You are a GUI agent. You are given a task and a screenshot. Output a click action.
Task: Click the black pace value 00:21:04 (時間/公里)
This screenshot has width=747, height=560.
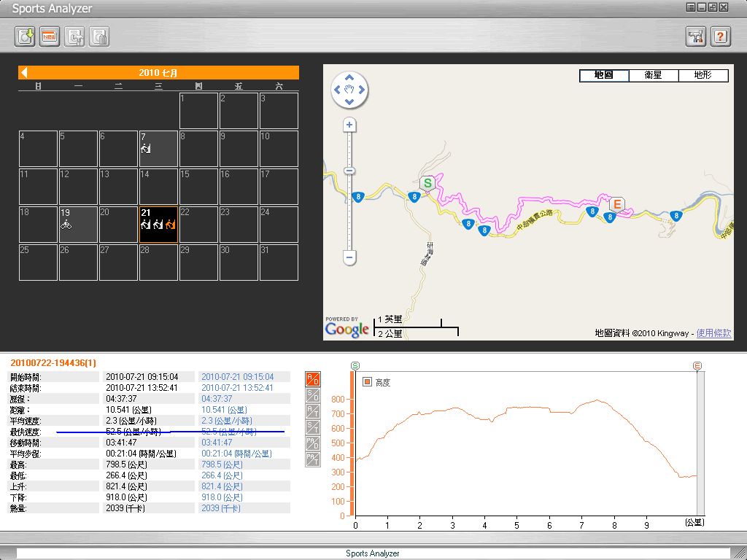coord(141,454)
